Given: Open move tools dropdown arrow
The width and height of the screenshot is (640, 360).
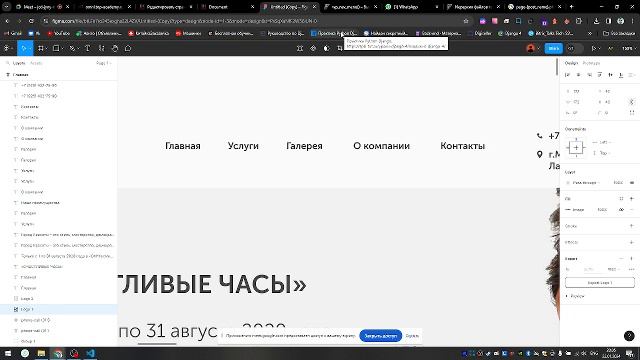Looking at the screenshot, I should 30,49.
